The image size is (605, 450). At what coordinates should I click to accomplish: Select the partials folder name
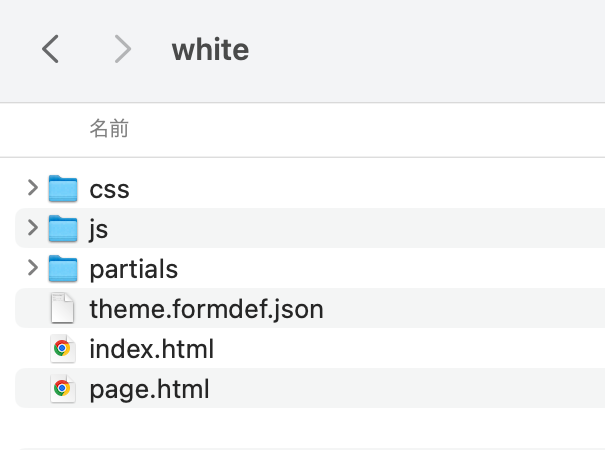(x=133, y=269)
